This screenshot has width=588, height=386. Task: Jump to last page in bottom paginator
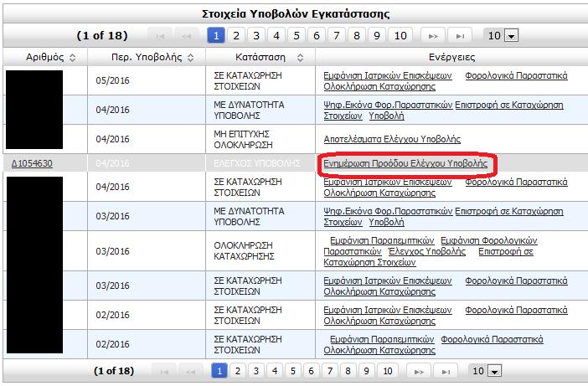(446, 371)
